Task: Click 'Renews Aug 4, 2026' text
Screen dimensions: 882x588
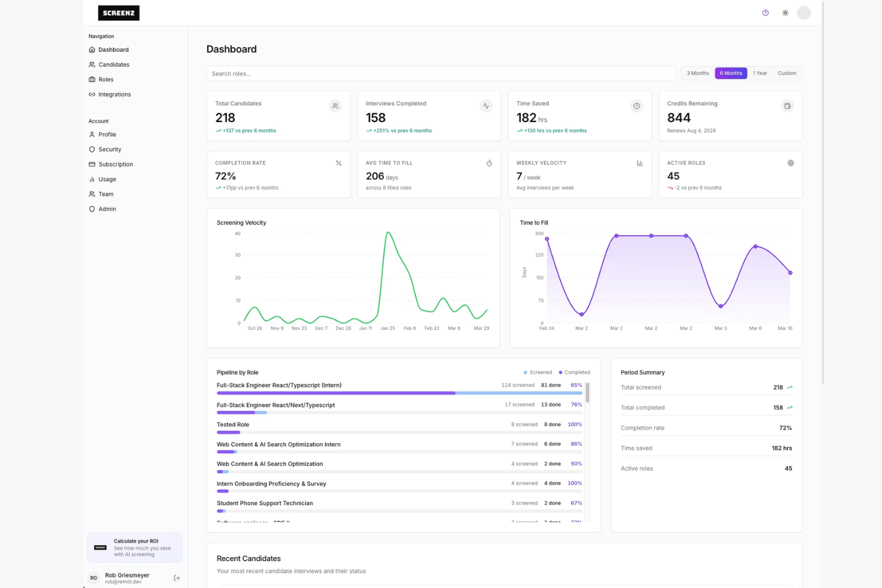Action: pyautogui.click(x=691, y=131)
